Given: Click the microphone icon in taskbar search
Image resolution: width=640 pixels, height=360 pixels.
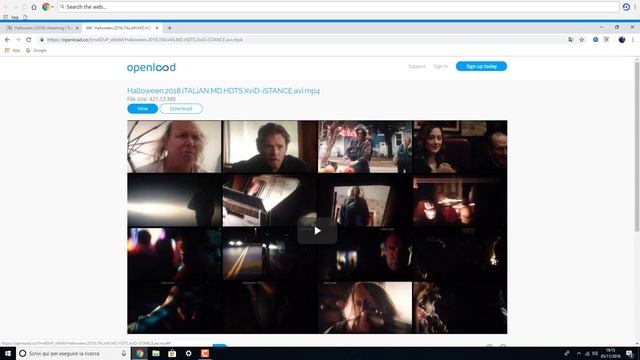Looking at the screenshot, I should tap(124, 353).
